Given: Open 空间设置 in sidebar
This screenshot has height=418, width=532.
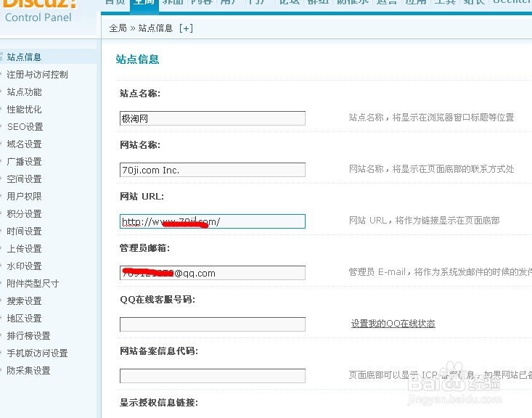Looking at the screenshot, I should pos(24,179).
